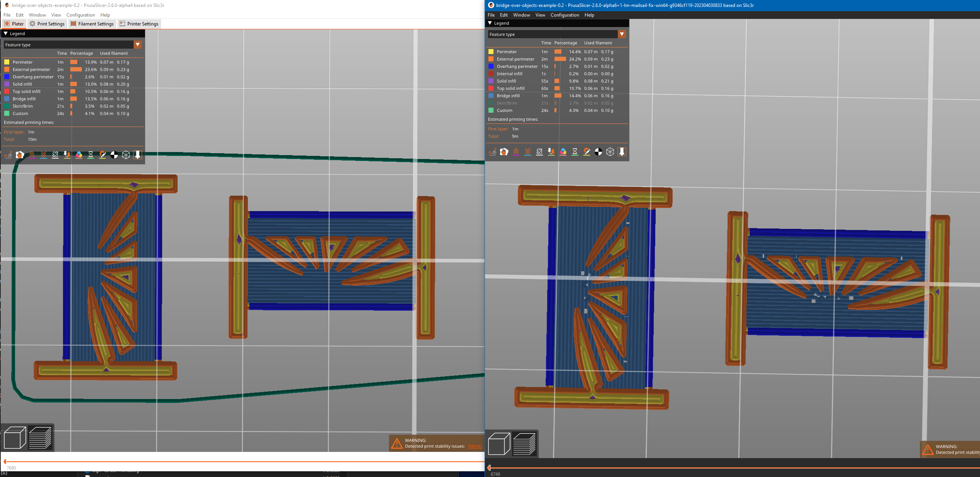This screenshot has width=980, height=477.
Task: Open the Printer Settings tab
Action: pos(139,24)
